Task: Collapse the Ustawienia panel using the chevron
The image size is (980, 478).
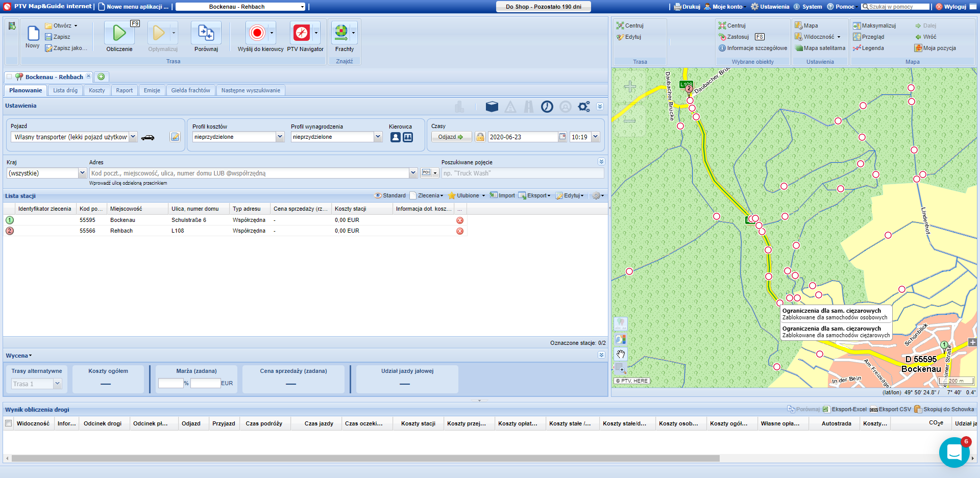Action: (600, 107)
